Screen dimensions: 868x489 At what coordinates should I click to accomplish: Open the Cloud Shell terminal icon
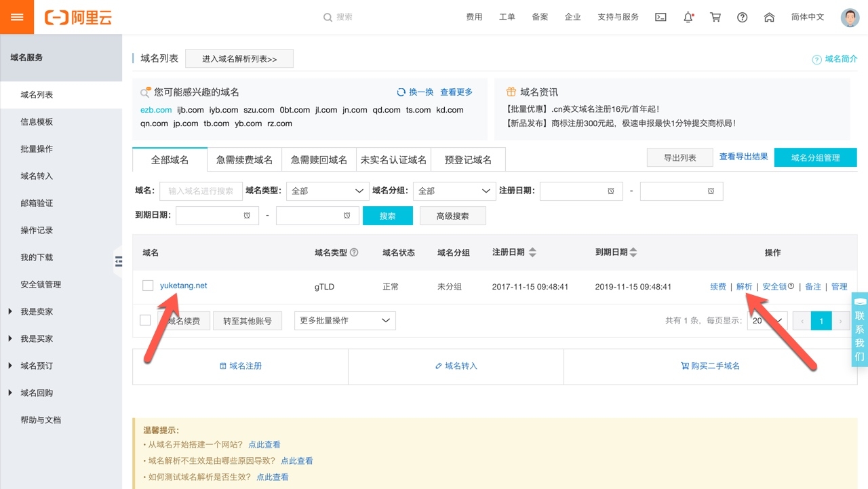660,17
